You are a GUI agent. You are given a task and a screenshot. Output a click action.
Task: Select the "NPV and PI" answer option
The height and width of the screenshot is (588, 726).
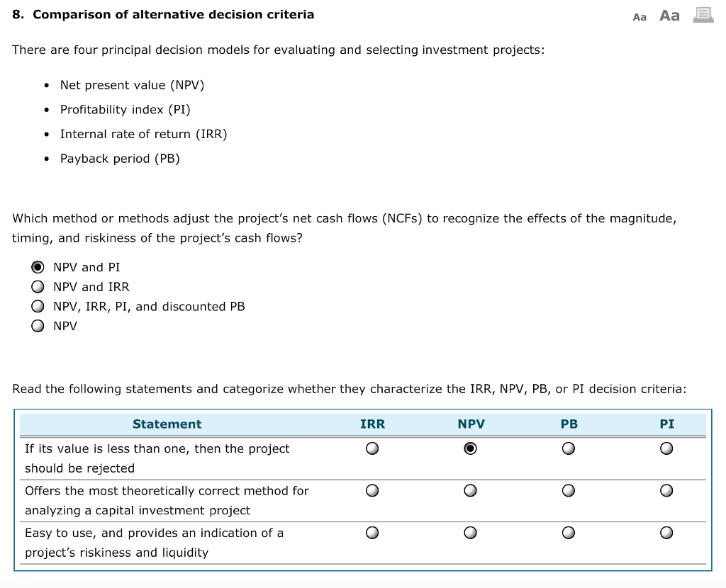pos(38,266)
